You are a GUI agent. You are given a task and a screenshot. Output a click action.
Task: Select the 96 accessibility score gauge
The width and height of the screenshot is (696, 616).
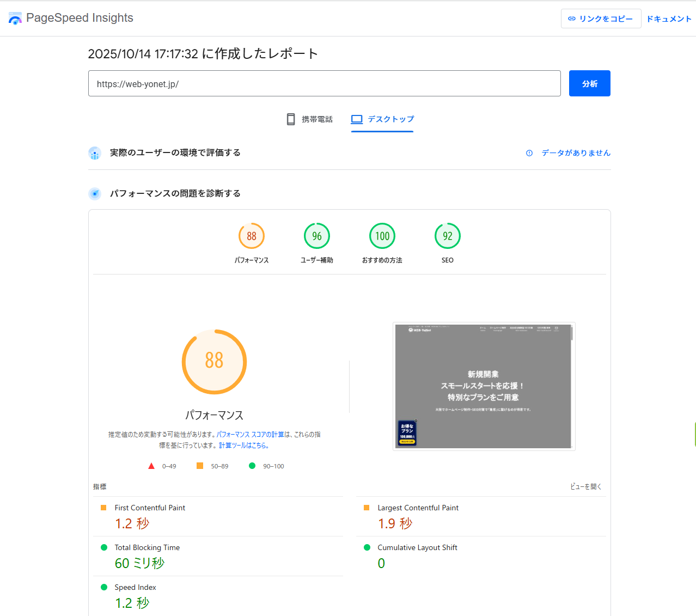(316, 236)
